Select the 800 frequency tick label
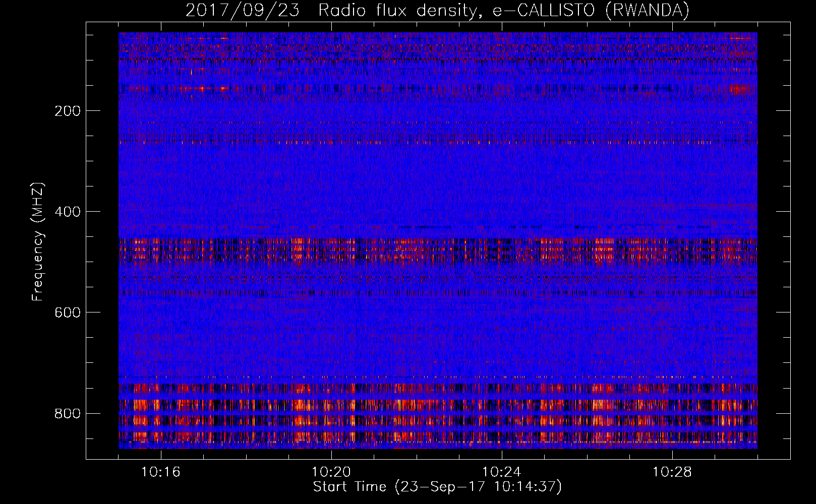Viewport: 816px width, 504px height. pos(68,413)
